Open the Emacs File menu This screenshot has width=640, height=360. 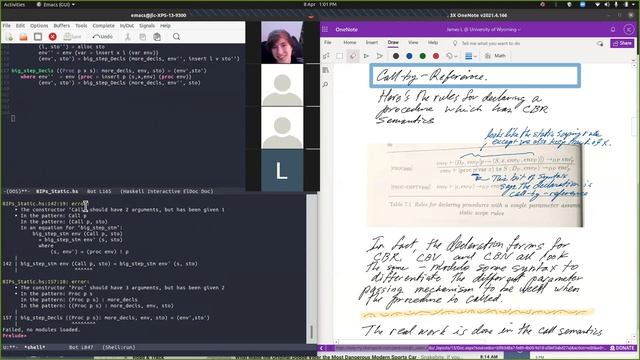[7, 26]
